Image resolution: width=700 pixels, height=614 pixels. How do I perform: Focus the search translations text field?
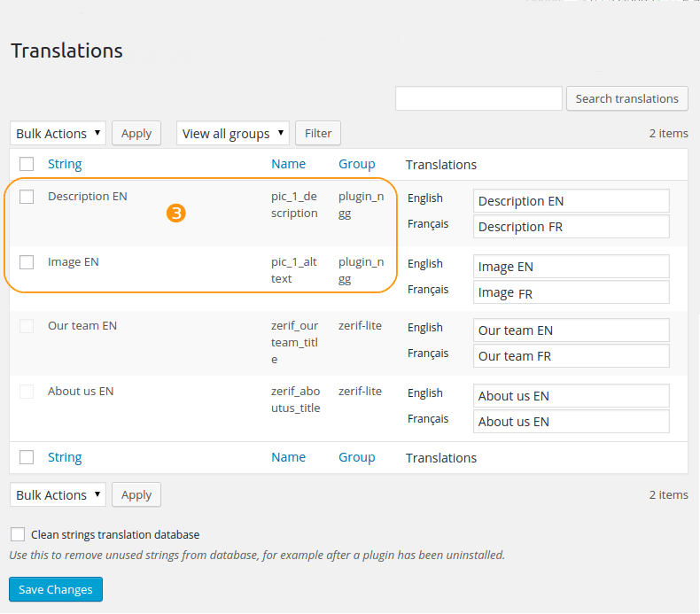tap(478, 98)
